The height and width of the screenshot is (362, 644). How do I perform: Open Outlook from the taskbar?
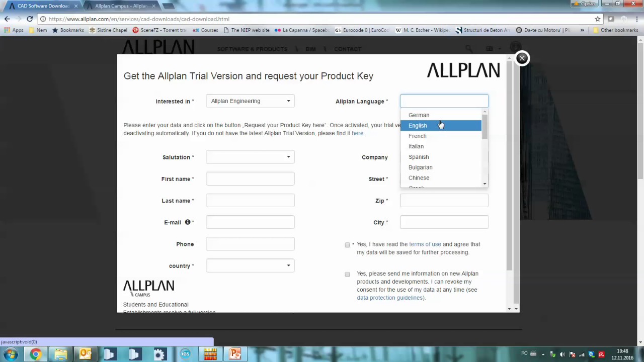coord(85,354)
